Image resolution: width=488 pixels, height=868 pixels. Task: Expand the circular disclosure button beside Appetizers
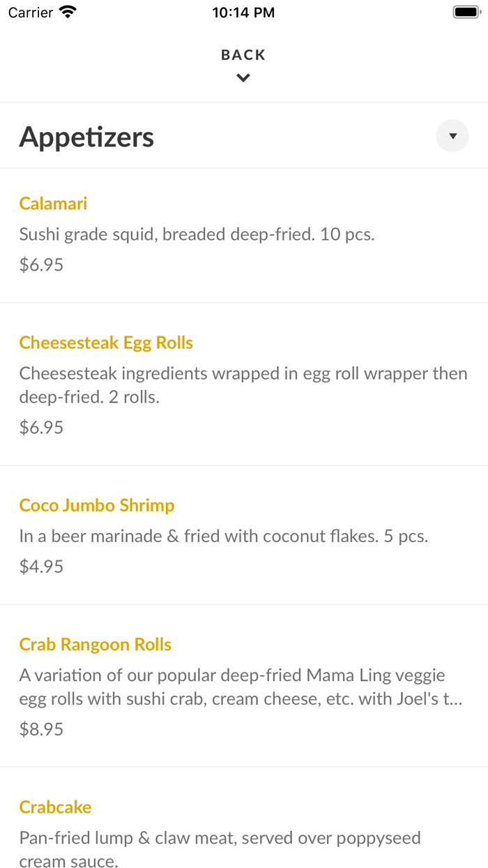click(x=452, y=135)
